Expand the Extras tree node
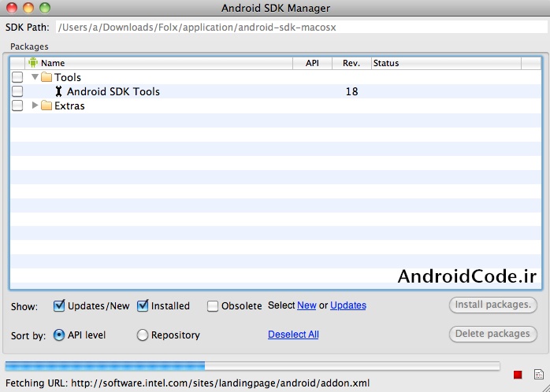Image resolution: width=550 pixels, height=392 pixels. 35,105
